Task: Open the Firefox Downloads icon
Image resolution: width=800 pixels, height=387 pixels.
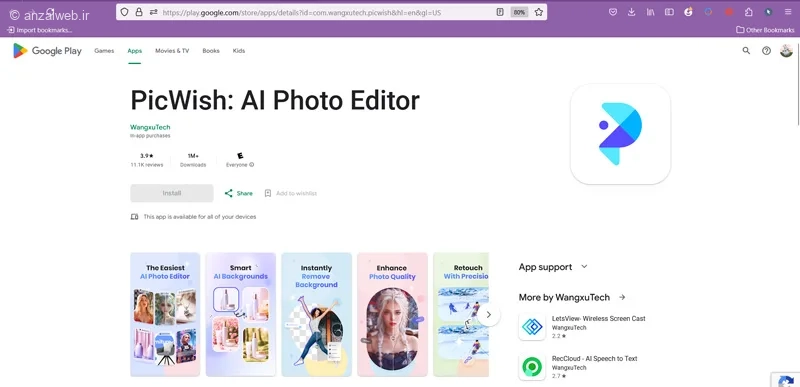Action: click(632, 12)
